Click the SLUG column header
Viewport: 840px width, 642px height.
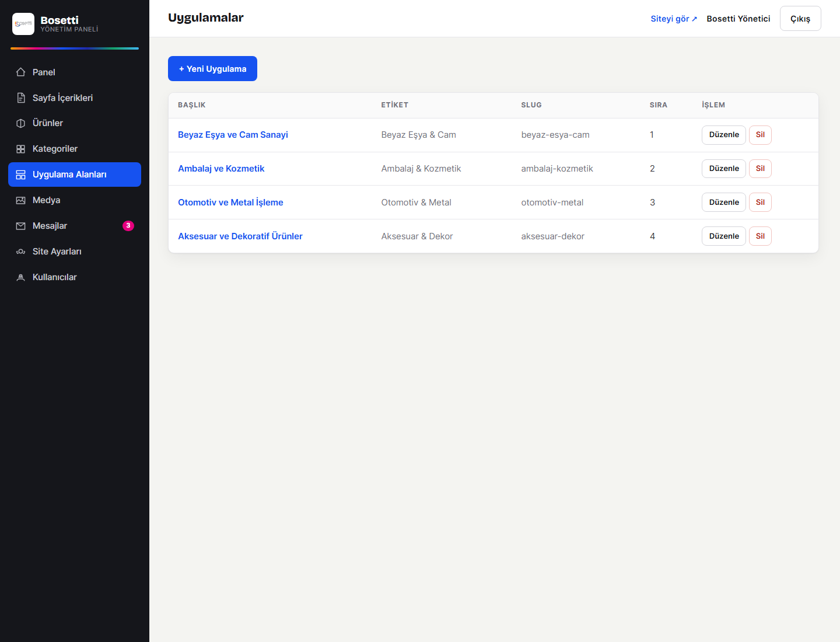[x=531, y=105]
